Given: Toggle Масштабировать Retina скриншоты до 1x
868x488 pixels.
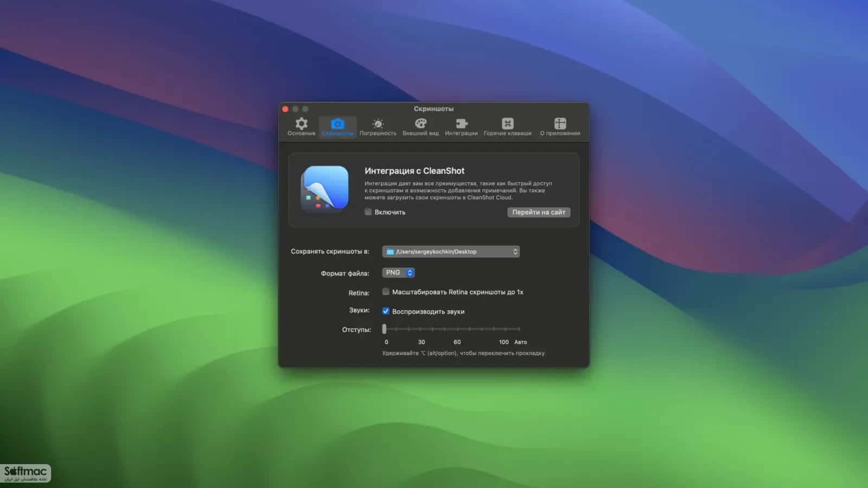Looking at the screenshot, I should [x=386, y=292].
